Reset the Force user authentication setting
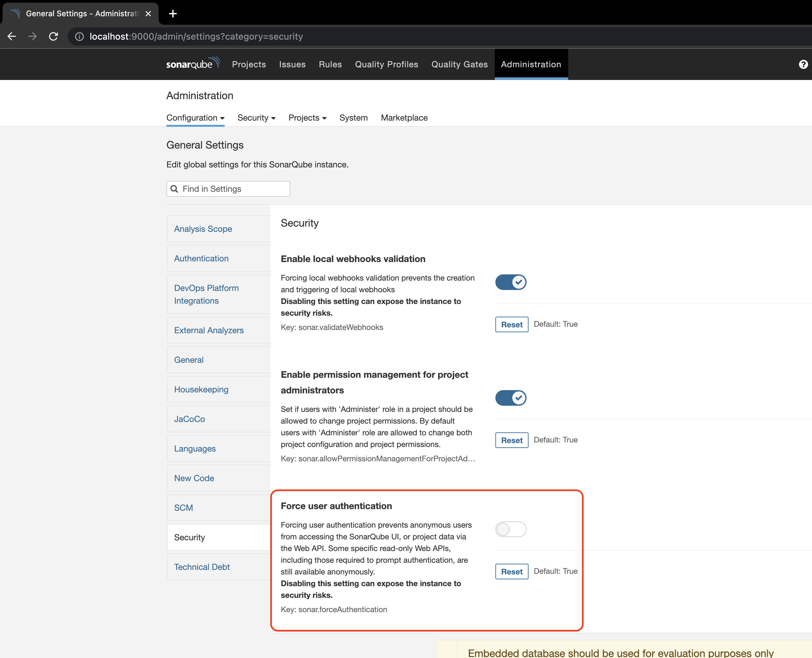Viewport: 812px width, 658px height. (x=512, y=571)
